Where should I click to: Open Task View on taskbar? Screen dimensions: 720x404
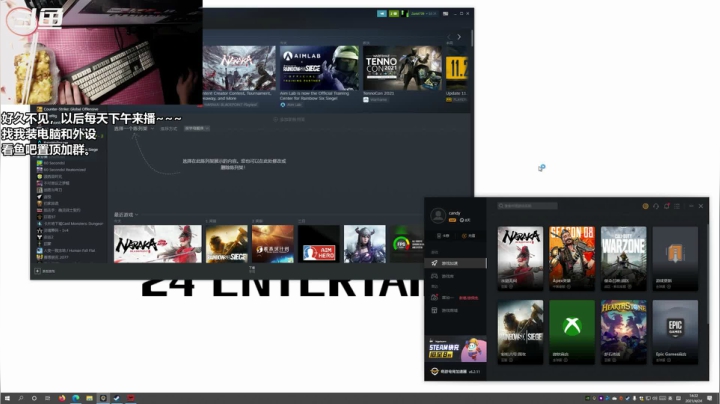(48, 398)
